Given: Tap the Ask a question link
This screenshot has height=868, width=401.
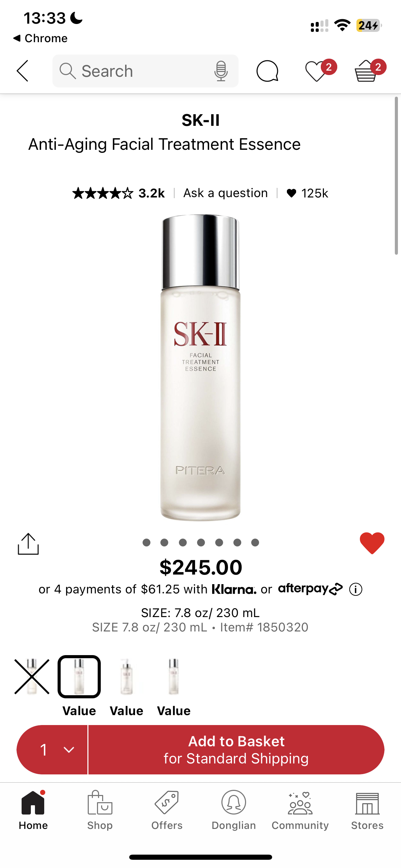Looking at the screenshot, I should (x=226, y=193).
